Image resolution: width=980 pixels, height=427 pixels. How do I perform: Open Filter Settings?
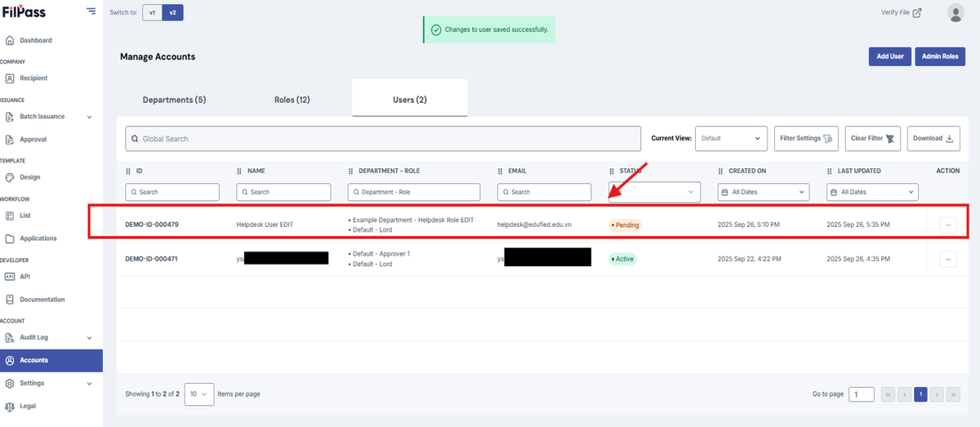pyautogui.click(x=806, y=139)
